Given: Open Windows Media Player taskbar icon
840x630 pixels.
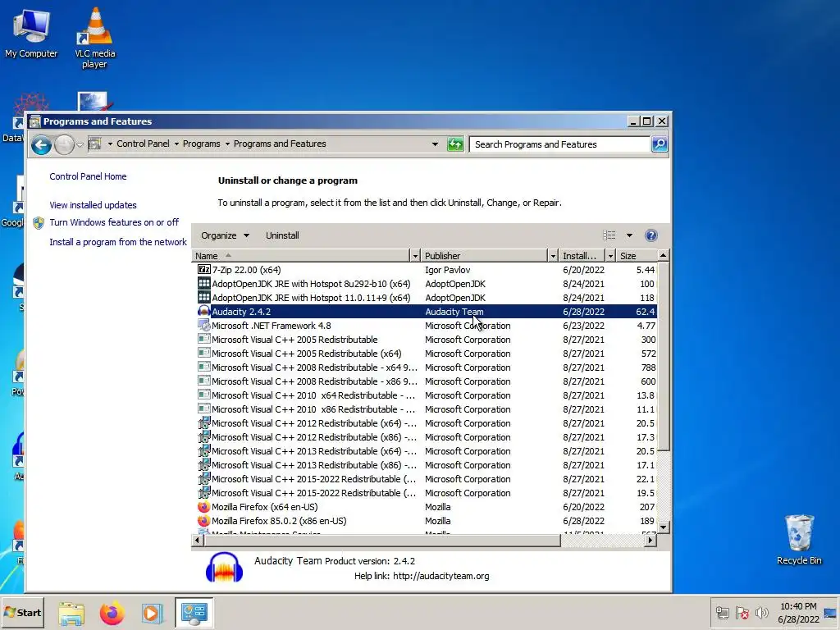Looking at the screenshot, I should coord(152,613).
